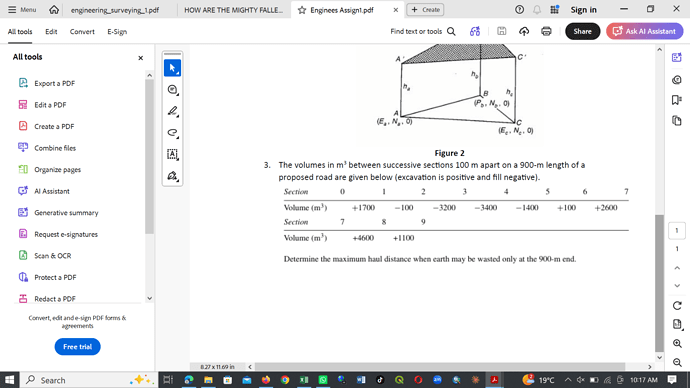Screen dimensions: 690x388
Task: Click Ask AI Assistant button
Action: click(x=644, y=31)
